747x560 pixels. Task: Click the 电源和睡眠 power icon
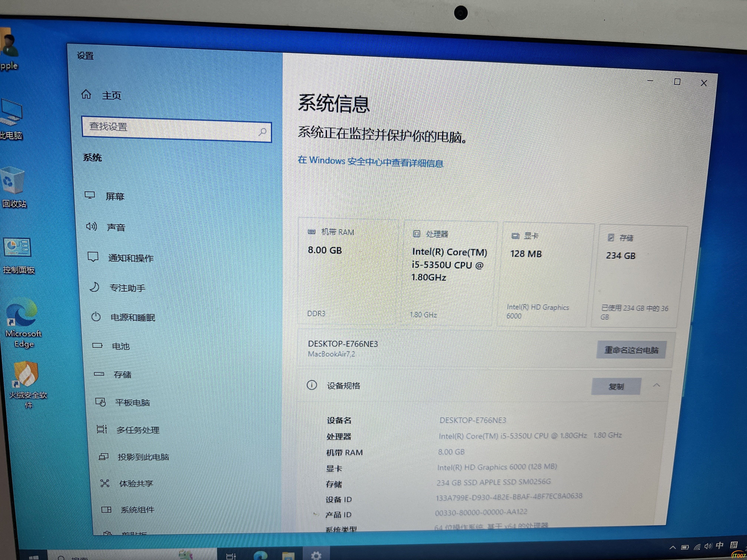pos(96,317)
